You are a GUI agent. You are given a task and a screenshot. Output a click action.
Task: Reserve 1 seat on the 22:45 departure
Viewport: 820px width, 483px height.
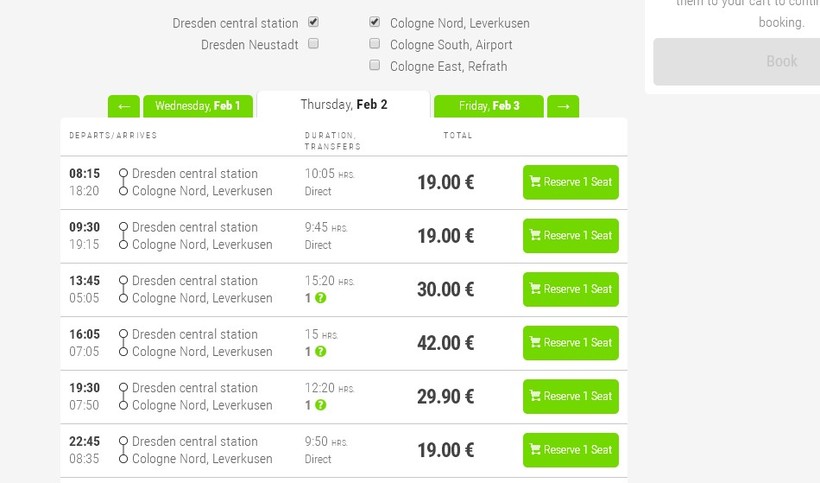(x=570, y=450)
